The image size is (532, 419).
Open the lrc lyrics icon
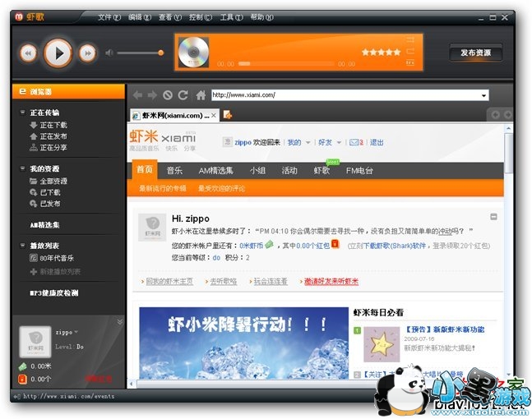tap(410, 62)
